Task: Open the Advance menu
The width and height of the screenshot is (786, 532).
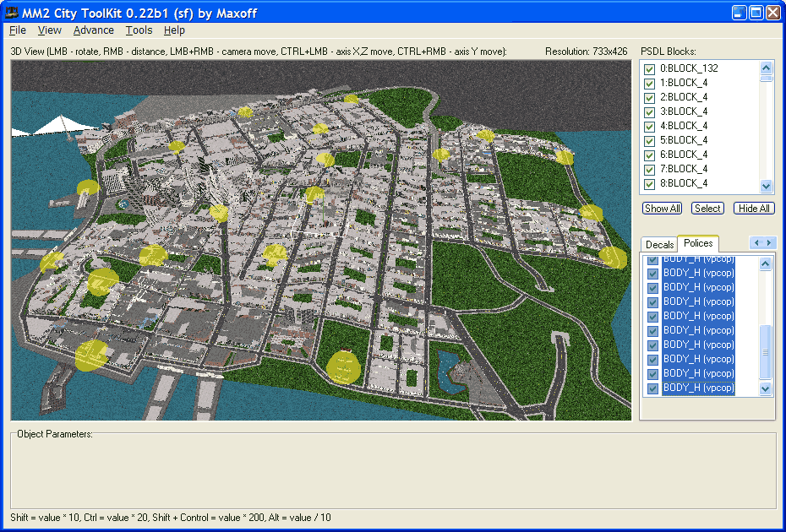Action: (93, 30)
